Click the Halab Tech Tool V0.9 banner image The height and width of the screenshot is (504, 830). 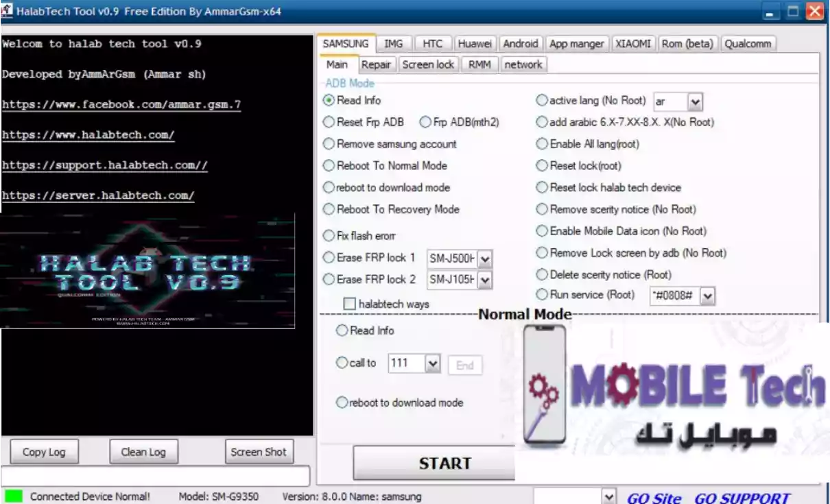tap(147, 270)
